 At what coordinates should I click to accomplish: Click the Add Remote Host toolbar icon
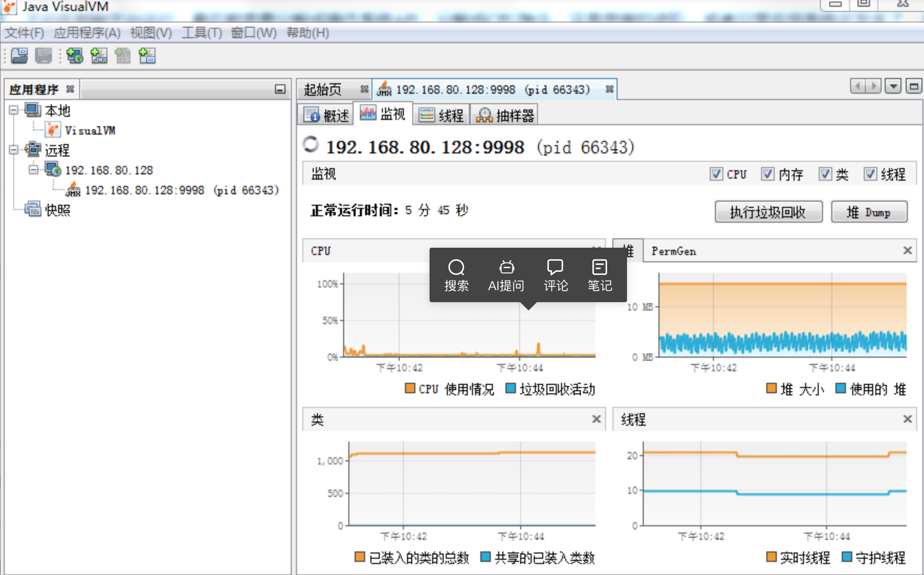coord(75,56)
